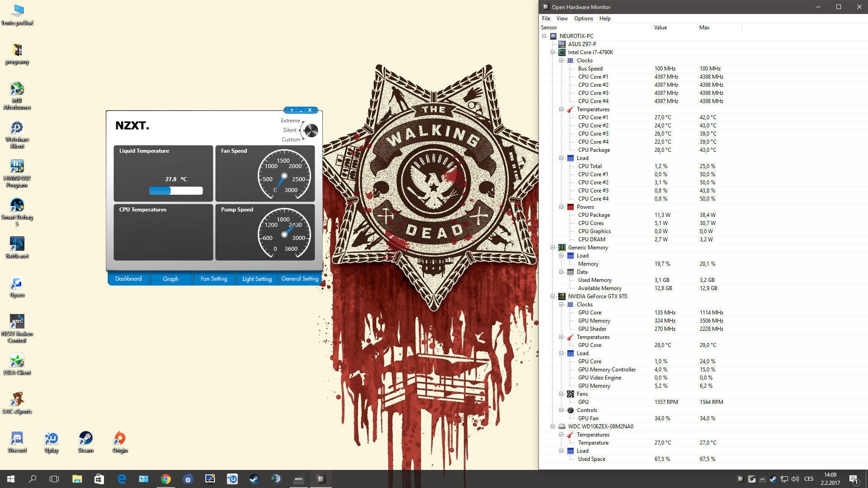Collapse the CPU Powers group

pyautogui.click(x=561, y=207)
